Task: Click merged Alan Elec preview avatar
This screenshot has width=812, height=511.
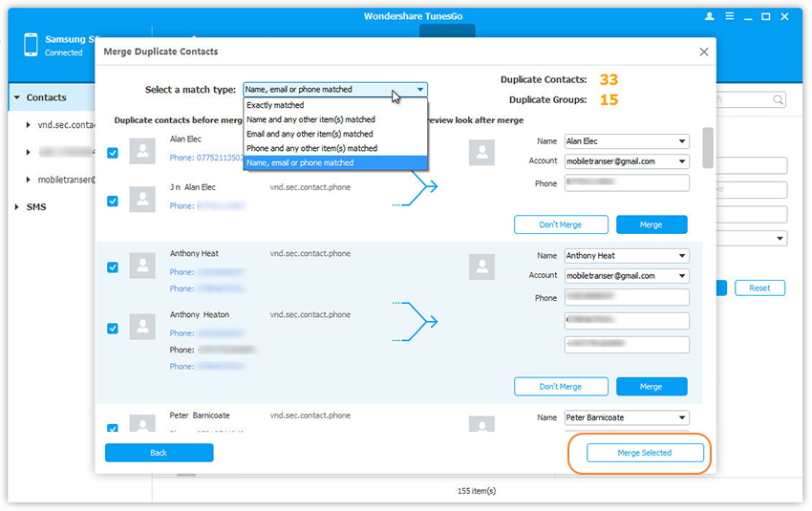Action: tap(481, 152)
